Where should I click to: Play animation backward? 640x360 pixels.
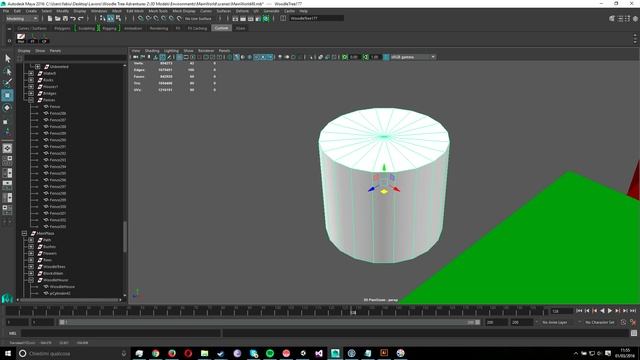point(602,311)
